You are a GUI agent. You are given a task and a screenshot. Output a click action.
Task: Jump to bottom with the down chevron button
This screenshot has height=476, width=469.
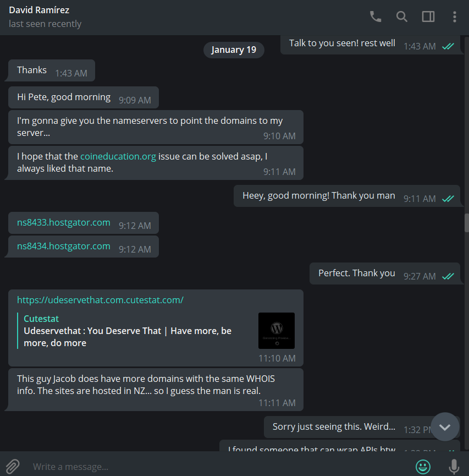tap(445, 426)
